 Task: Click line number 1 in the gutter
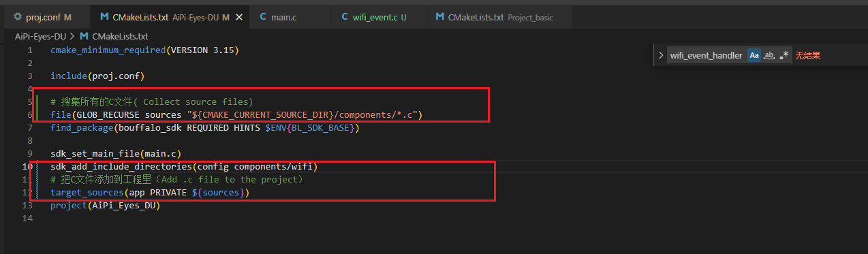coord(29,50)
